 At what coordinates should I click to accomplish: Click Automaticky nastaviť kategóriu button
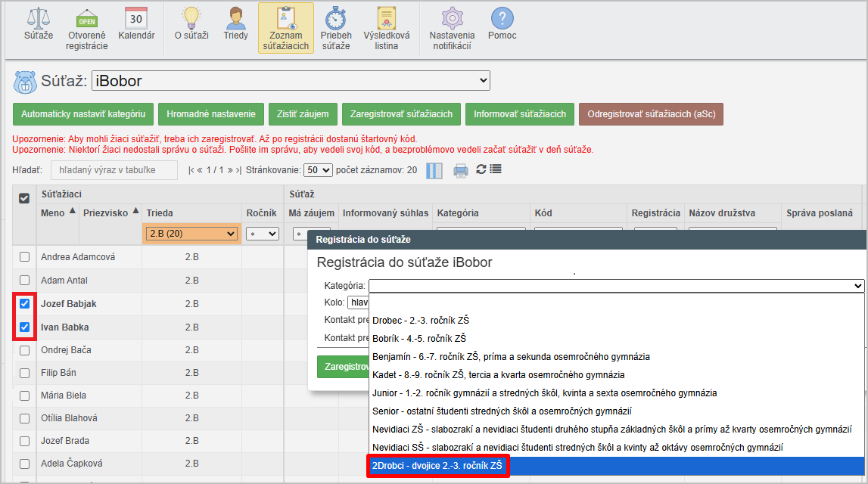tap(83, 114)
